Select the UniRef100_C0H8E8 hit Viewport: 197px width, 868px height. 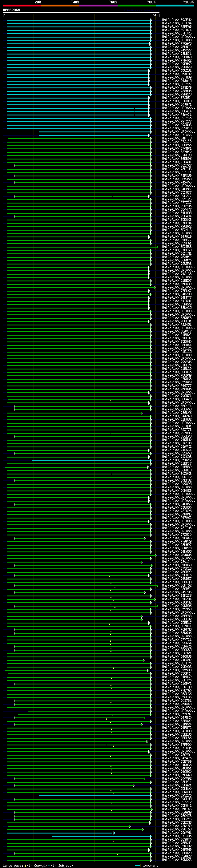[176, 491]
